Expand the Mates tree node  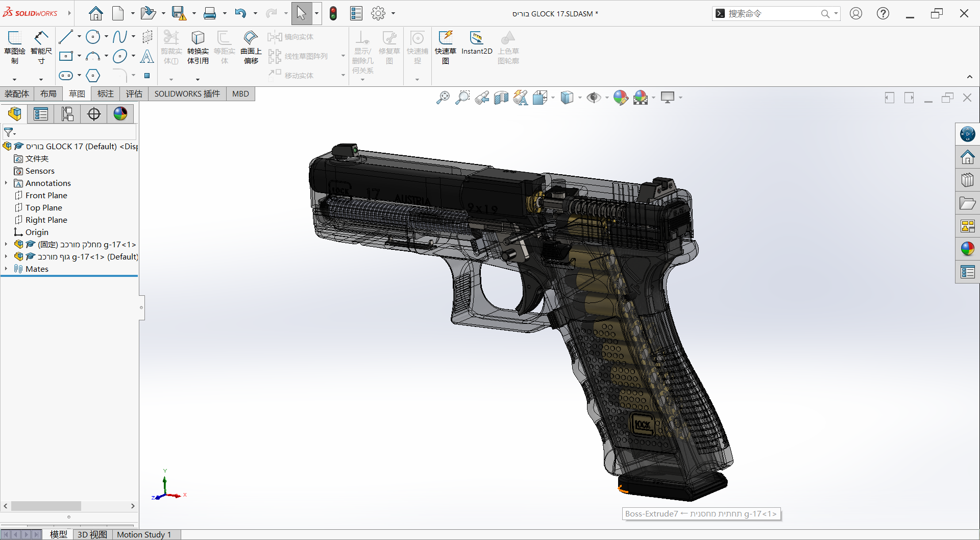point(6,269)
